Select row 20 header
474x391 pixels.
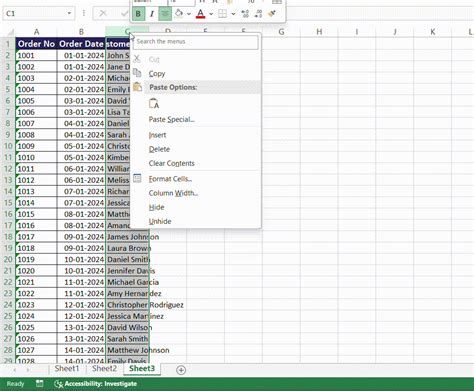coord(8,259)
